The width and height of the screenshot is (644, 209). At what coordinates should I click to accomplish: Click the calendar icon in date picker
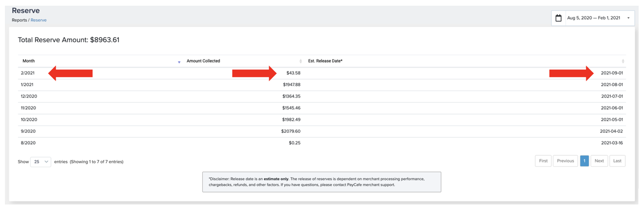point(558,18)
